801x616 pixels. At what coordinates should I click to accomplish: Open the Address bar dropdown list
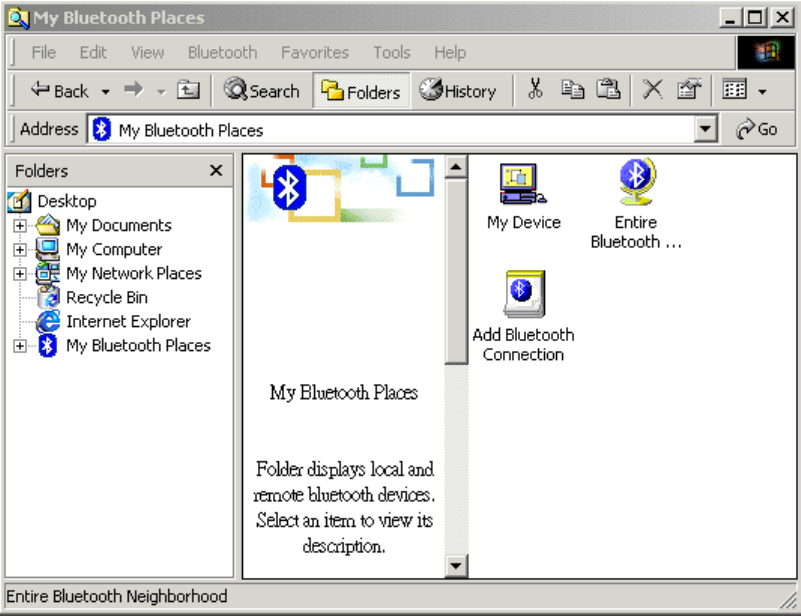pos(705,129)
